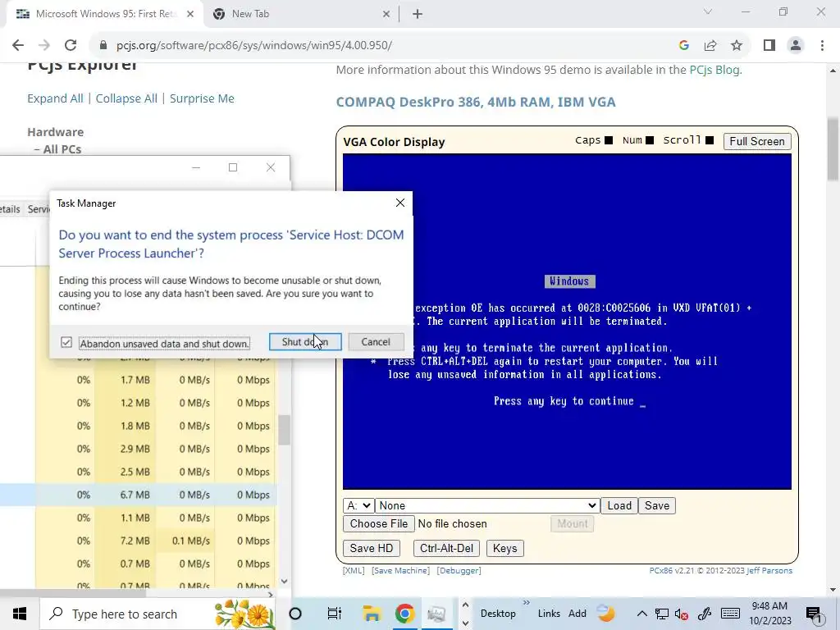Open the tab search chevron
Image resolution: width=840 pixels, height=630 pixels.
[708, 11]
